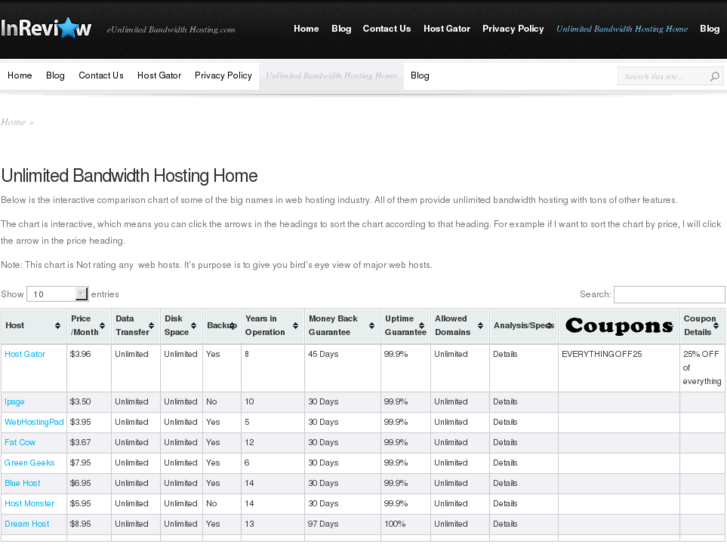Screen dimensions: 727x545
Task: Select Home in white navigation bar
Action: click(19, 76)
